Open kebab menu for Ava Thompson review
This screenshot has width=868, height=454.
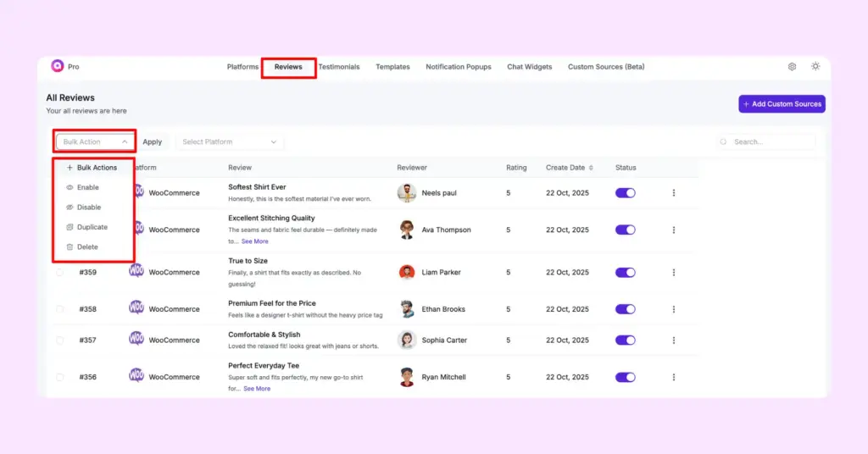[674, 230]
